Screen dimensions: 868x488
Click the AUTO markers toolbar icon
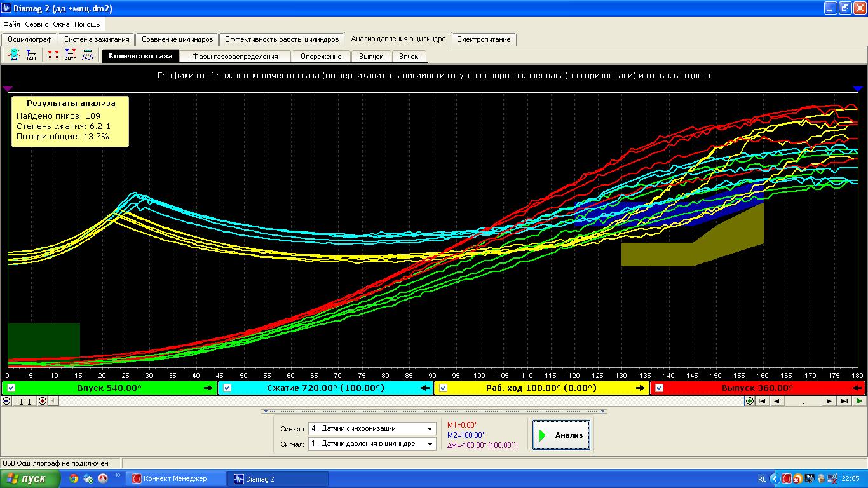pyautogui.click(x=71, y=55)
